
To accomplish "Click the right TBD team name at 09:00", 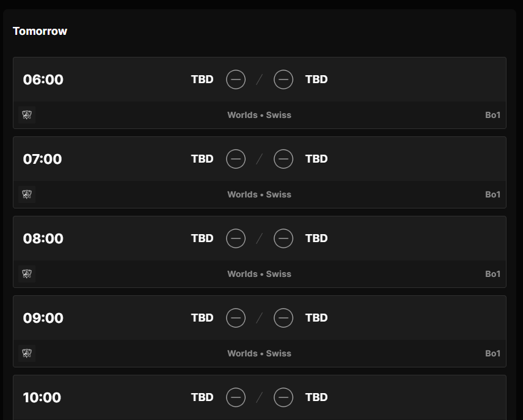I will [x=316, y=318].
